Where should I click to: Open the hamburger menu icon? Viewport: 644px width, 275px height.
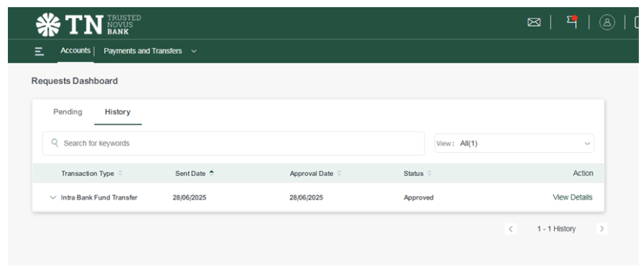coord(40,51)
